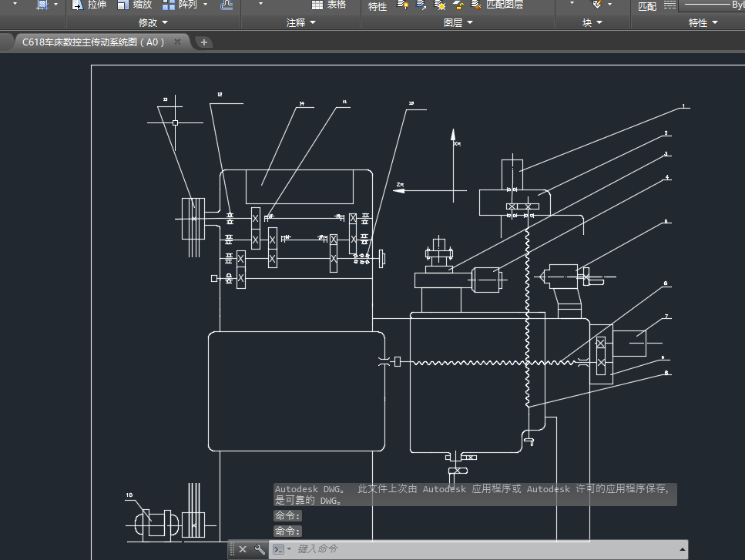Click the Match Properties (匹配) button

tap(647, 5)
